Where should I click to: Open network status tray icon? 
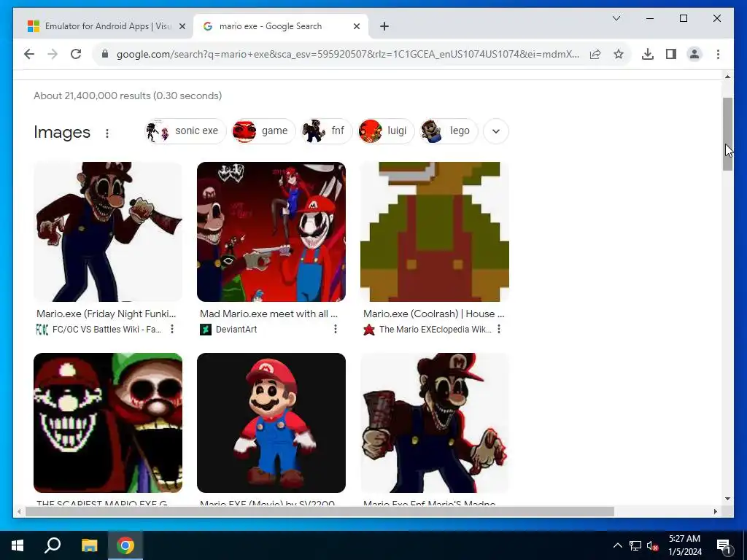pos(635,545)
